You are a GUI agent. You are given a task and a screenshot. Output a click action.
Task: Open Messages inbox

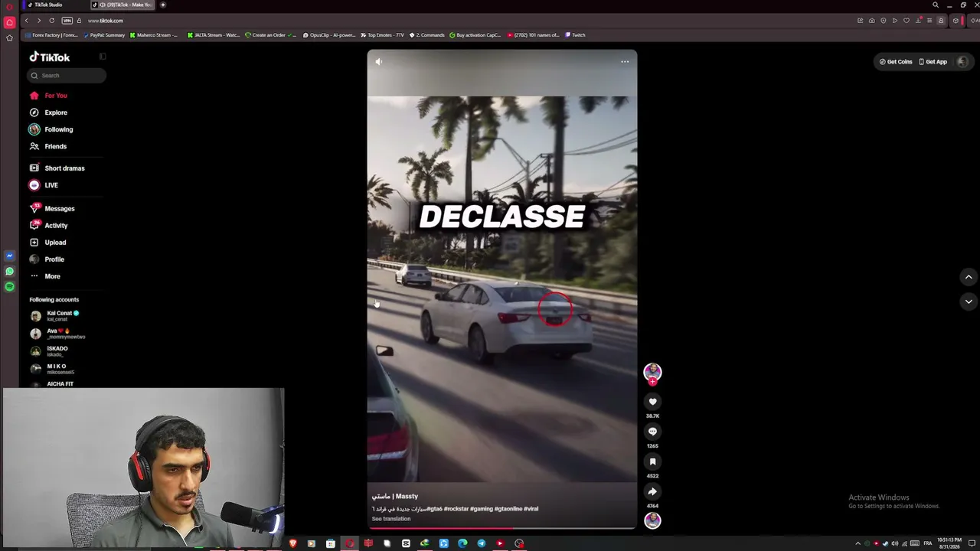coord(52,209)
